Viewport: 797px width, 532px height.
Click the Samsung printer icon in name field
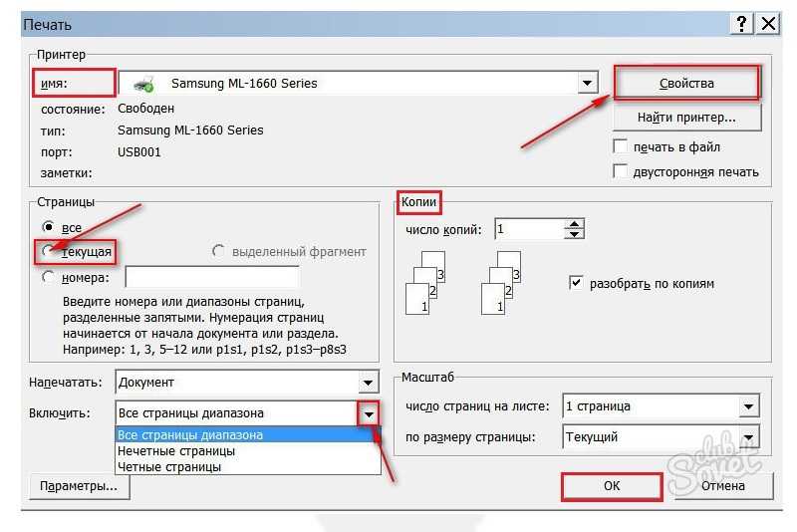coord(143,84)
